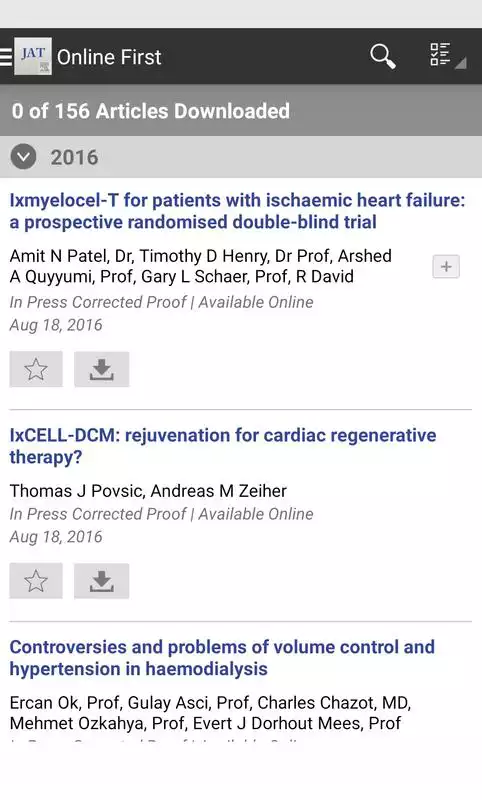The width and height of the screenshot is (482, 800).
Task: Open the Ixmyelocel-T ischaemic heart failure article
Action: coord(237,211)
